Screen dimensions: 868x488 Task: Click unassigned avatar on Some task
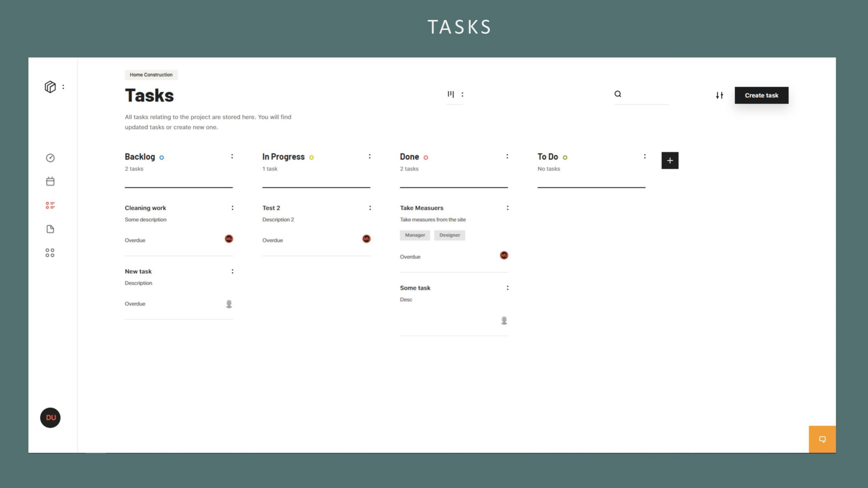tap(504, 320)
